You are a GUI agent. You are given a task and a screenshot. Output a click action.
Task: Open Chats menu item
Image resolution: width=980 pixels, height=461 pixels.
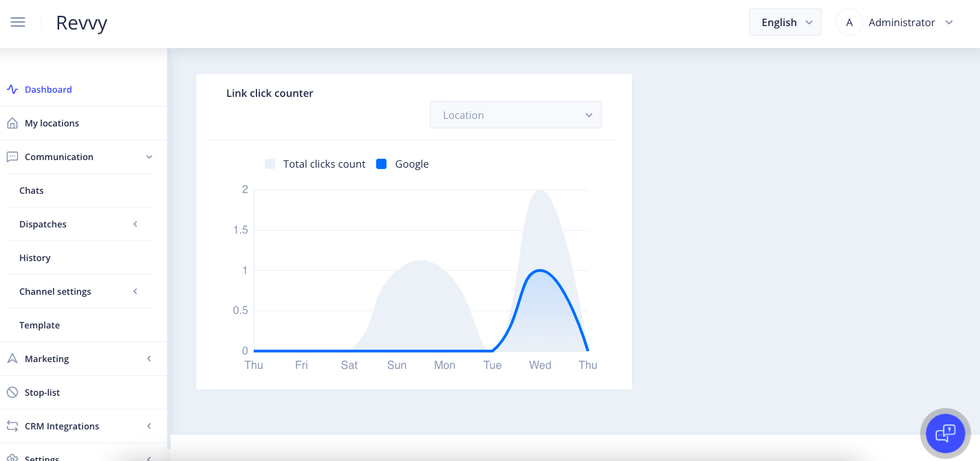(32, 190)
